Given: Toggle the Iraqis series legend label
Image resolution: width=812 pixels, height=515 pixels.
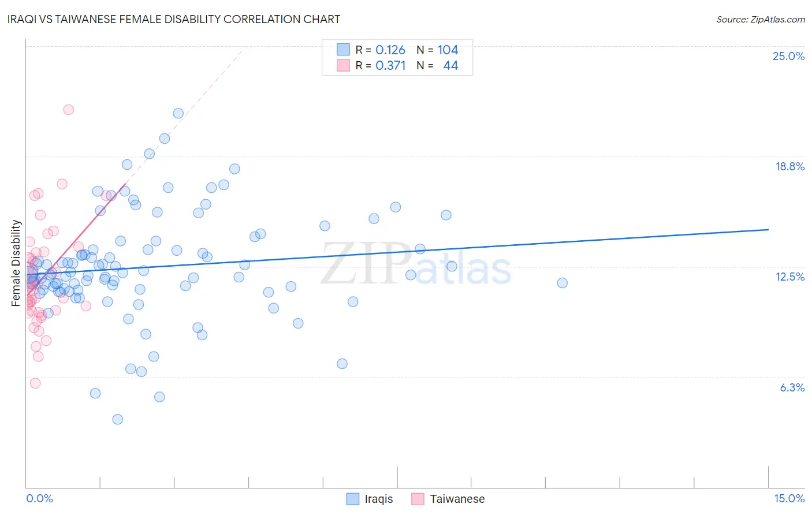Looking at the screenshot, I should point(379,499).
